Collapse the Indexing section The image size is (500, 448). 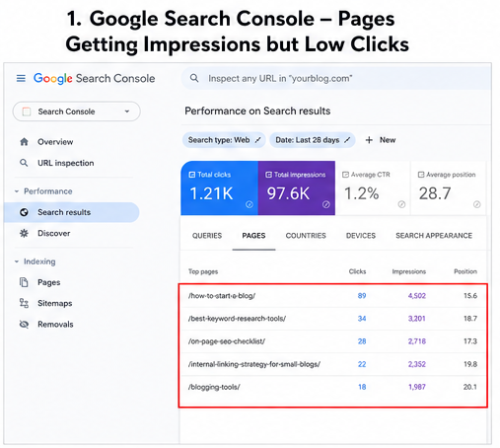coord(17,261)
